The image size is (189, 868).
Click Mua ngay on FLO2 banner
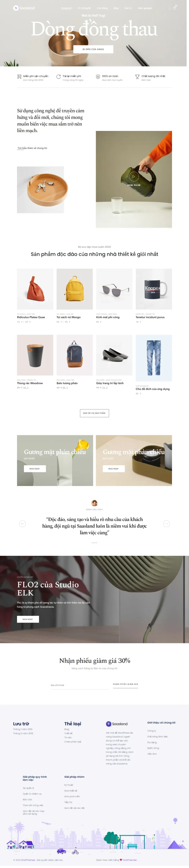click(28, 619)
